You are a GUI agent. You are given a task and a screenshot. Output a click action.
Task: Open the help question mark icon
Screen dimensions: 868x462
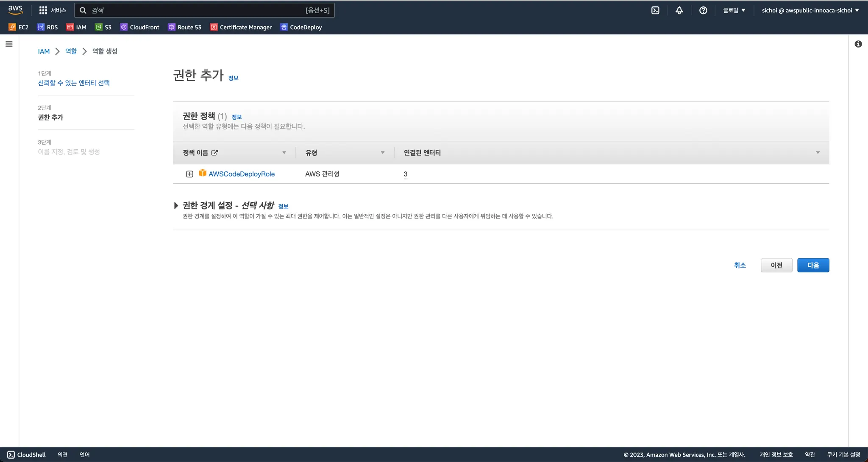point(703,10)
